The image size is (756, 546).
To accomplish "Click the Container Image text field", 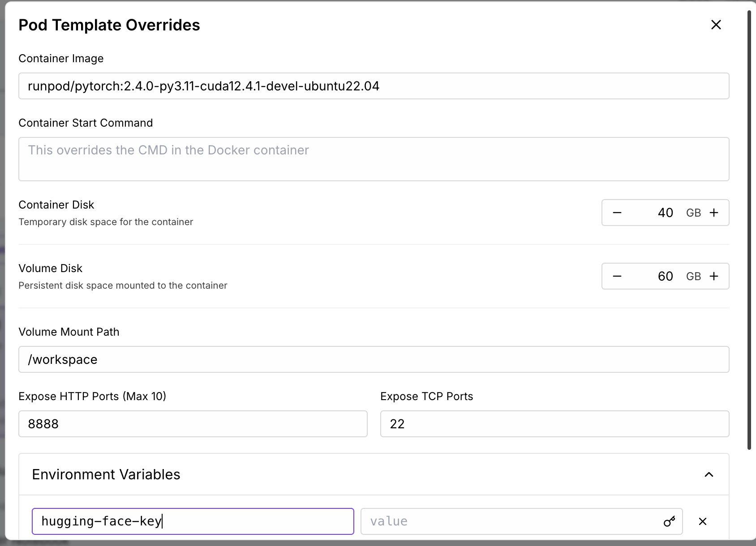I will [374, 86].
